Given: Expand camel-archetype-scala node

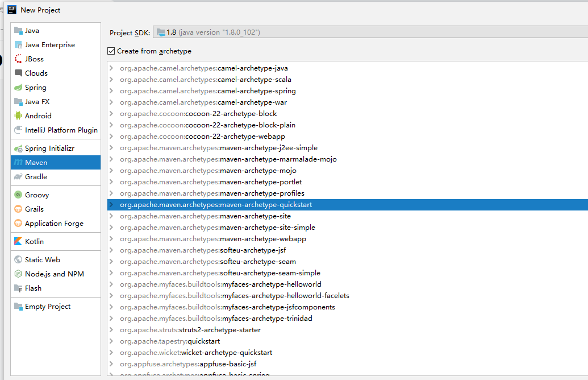Looking at the screenshot, I should (x=111, y=79).
